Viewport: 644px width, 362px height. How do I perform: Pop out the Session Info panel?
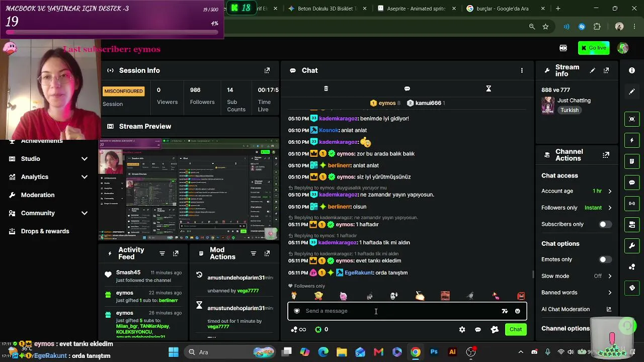point(267,70)
